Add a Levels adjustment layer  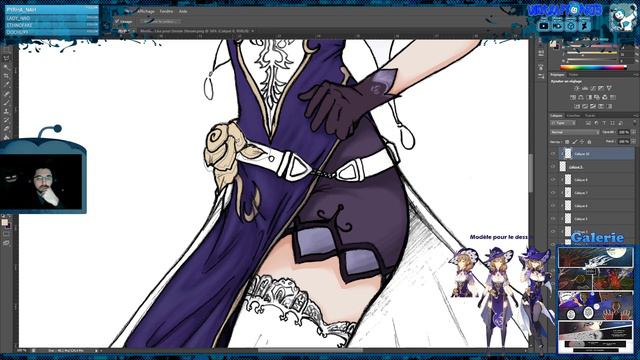[585, 88]
